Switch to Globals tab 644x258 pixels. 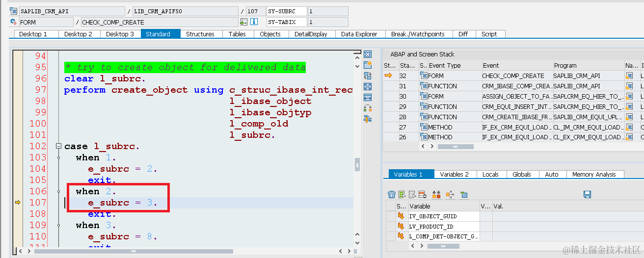tap(522, 174)
